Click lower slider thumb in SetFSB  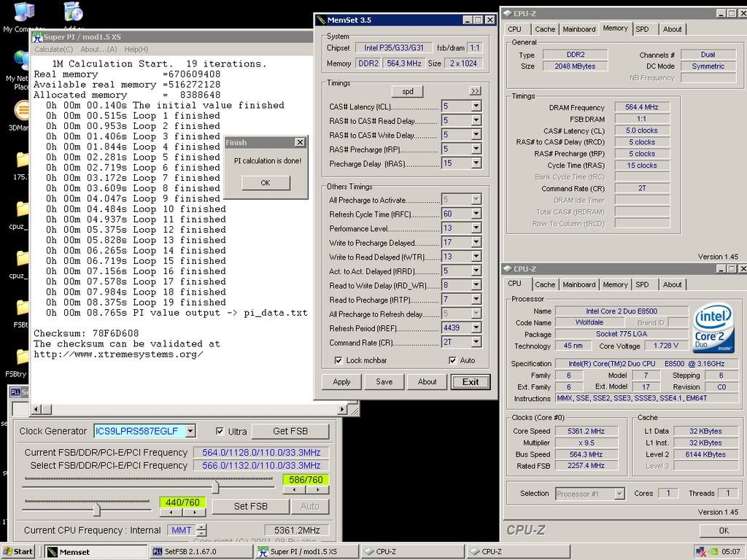(97, 510)
